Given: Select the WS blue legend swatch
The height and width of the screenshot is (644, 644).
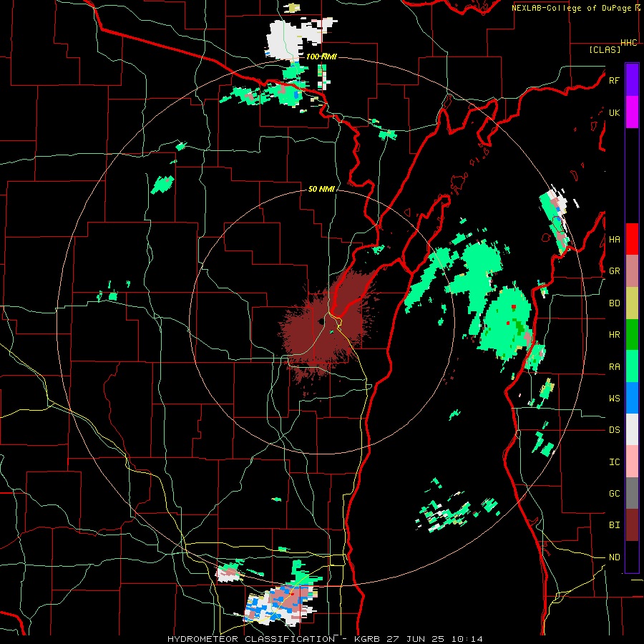Looking at the screenshot, I should pyautogui.click(x=632, y=398).
